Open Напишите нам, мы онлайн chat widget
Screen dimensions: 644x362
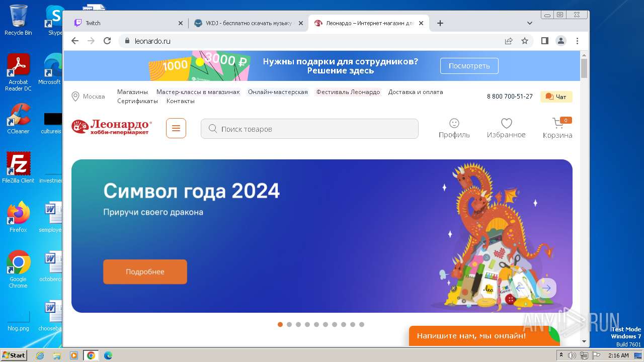pos(484,336)
